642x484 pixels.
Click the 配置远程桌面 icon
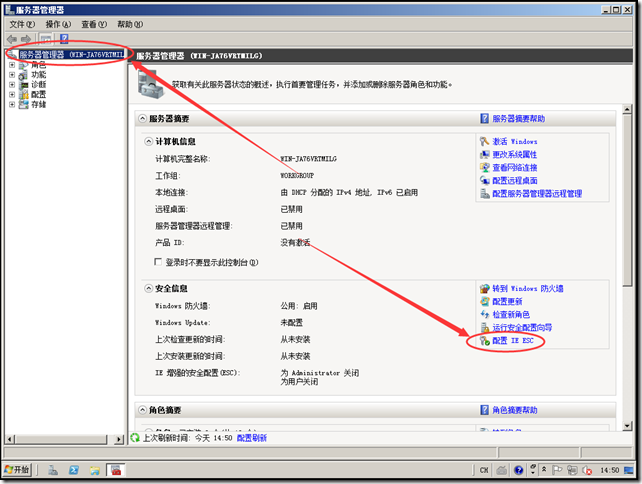(485, 181)
